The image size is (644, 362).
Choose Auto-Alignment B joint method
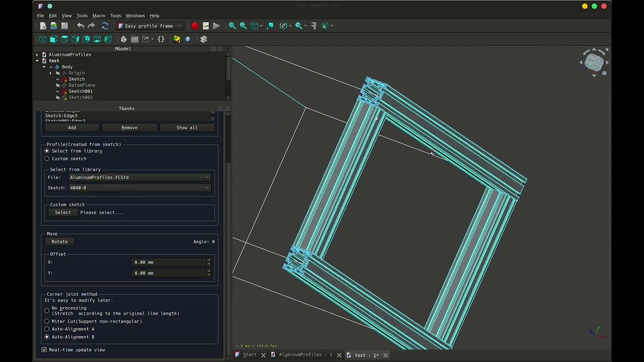(x=47, y=337)
